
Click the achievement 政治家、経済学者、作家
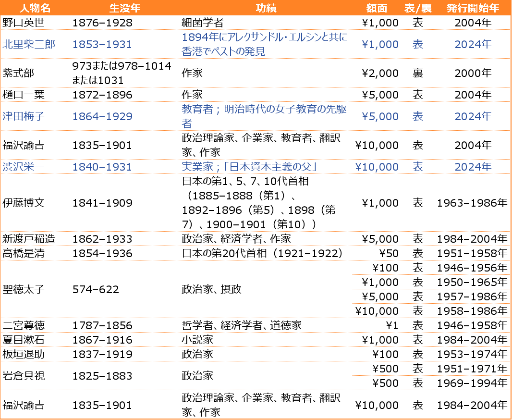coord(236,239)
